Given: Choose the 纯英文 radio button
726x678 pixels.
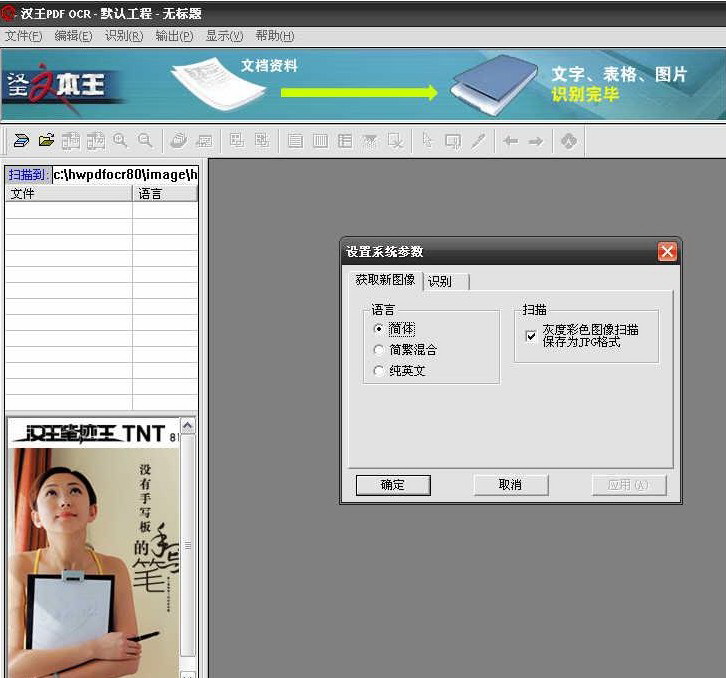Looking at the screenshot, I should tap(379, 370).
